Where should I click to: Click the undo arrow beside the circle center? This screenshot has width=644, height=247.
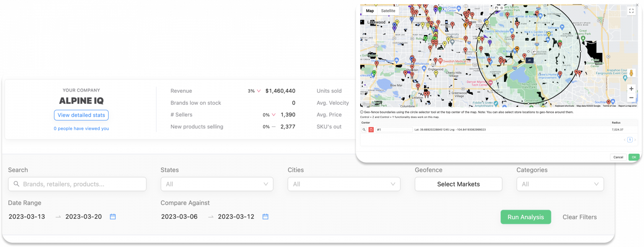[x=533, y=52]
